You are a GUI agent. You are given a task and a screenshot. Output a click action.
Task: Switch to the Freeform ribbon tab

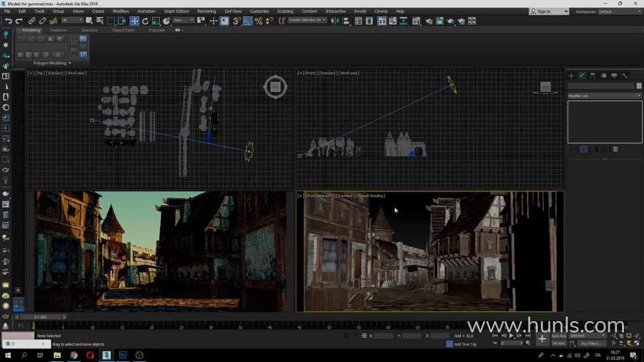tap(58, 30)
